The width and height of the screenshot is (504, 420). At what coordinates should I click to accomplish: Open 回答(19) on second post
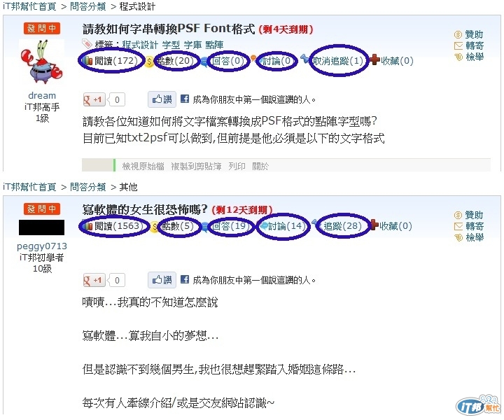coord(231,226)
